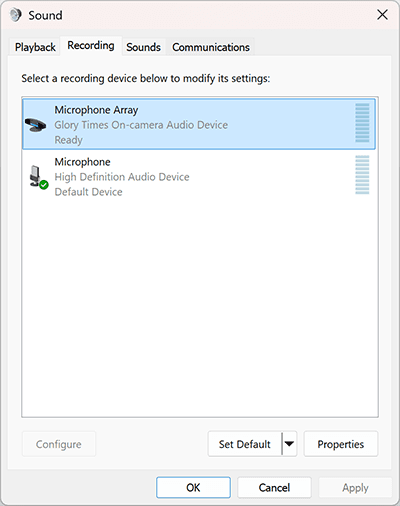Screen dimensions: 400x506
Task: Select the Recording tab
Action: (x=91, y=45)
